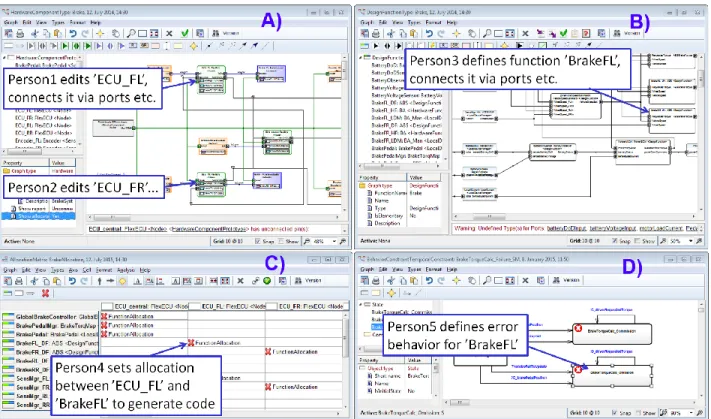Viewport: 711px width, 419px height.
Task: Select BatteryVoltageSensor tree item in window B
Action: coord(406,96)
